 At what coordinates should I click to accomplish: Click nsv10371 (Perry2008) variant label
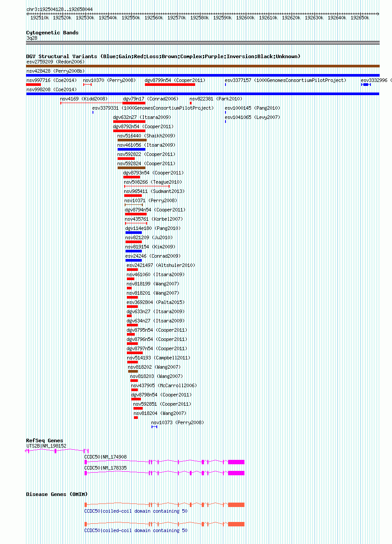click(x=152, y=200)
